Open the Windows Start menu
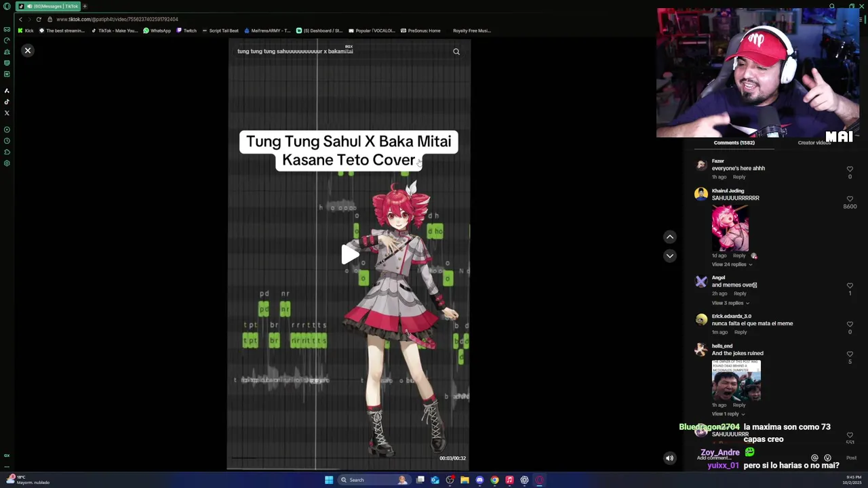The image size is (868, 488). 329,480
